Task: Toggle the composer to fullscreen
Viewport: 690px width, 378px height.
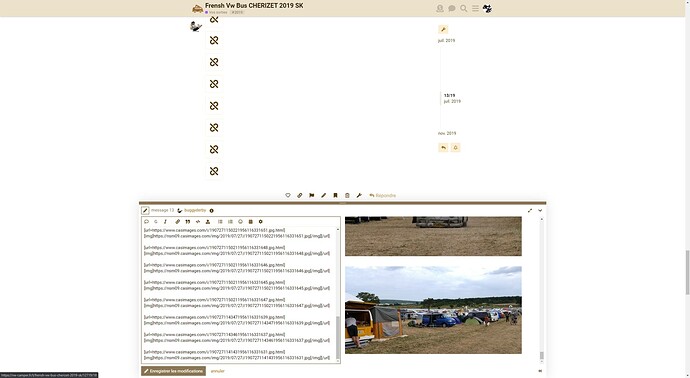Action: pos(530,211)
